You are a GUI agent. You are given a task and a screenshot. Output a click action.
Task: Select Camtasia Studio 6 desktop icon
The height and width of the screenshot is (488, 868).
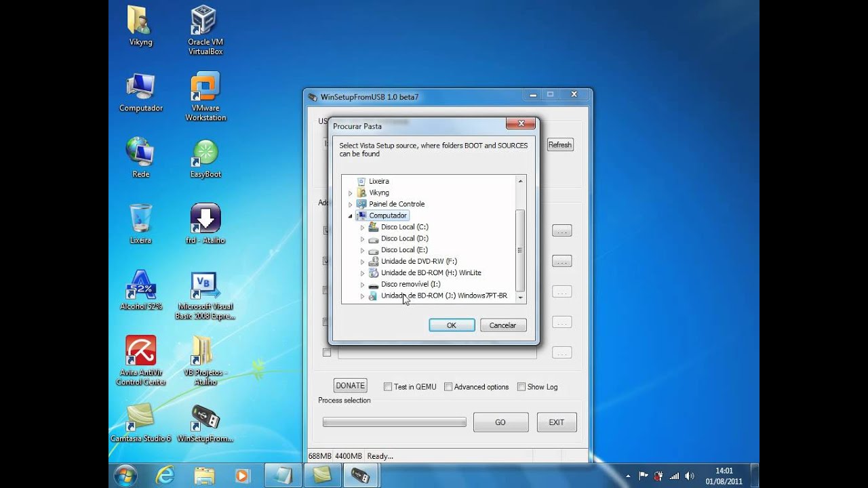tap(140, 423)
